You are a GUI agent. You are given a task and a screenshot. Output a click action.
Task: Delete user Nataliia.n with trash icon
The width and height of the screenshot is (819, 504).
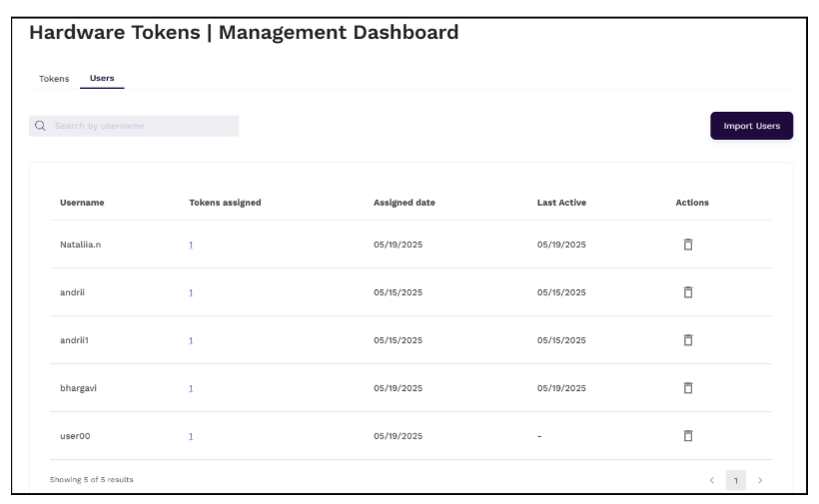[687, 245]
